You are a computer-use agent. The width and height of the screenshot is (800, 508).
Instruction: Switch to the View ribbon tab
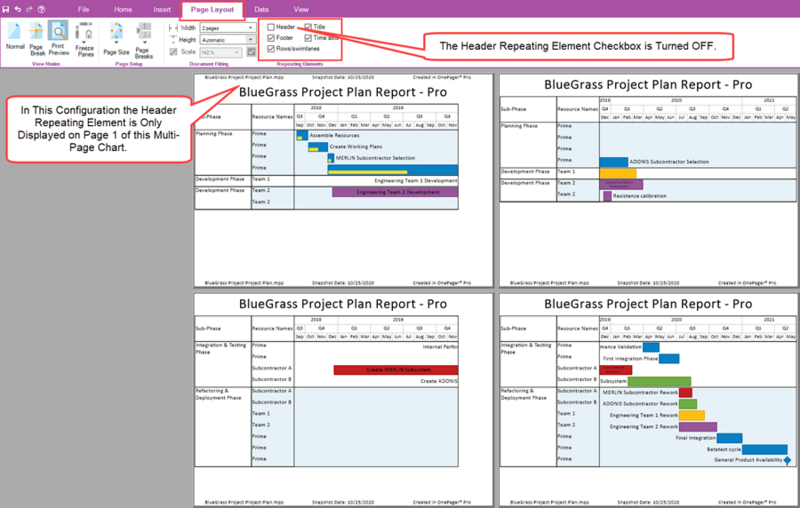pyautogui.click(x=301, y=9)
